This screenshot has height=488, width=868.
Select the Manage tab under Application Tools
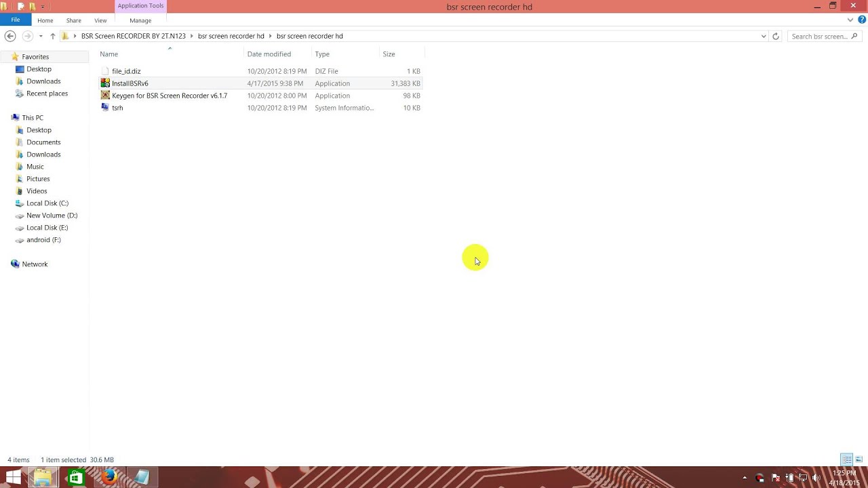140,20
